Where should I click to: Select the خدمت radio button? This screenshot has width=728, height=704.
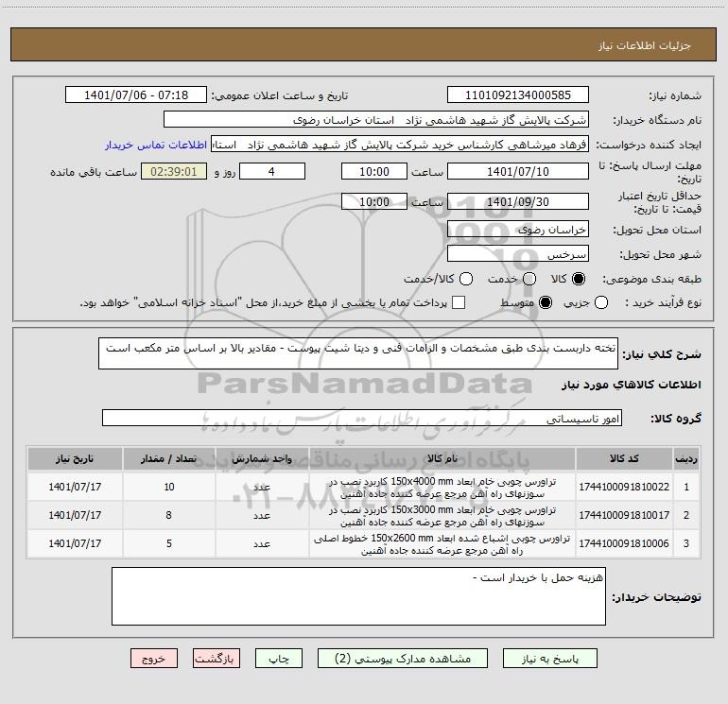tap(529, 279)
